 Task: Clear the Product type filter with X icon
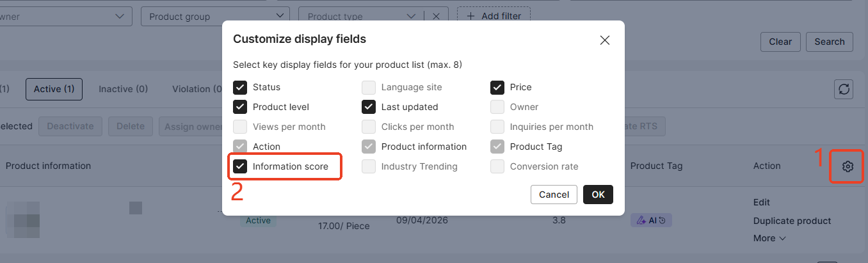click(x=436, y=17)
